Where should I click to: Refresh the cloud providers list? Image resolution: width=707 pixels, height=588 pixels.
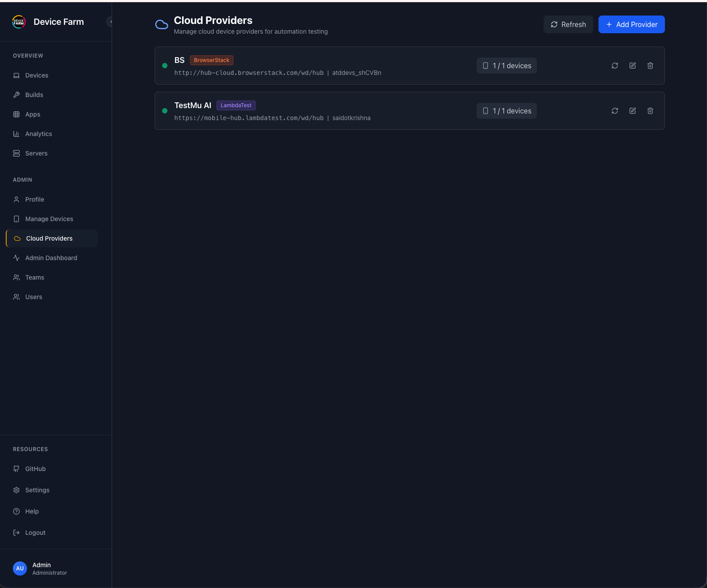pyautogui.click(x=568, y=24)
